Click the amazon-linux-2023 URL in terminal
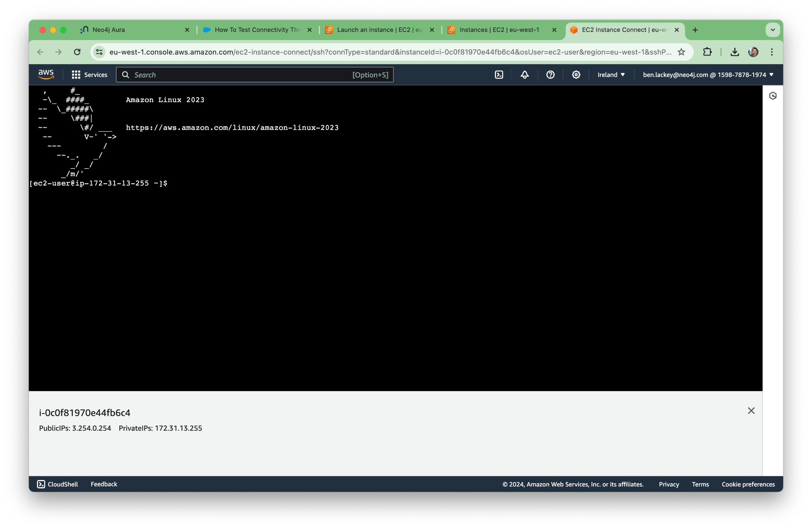This screenshot has height=530, width=812. (232, 128)
